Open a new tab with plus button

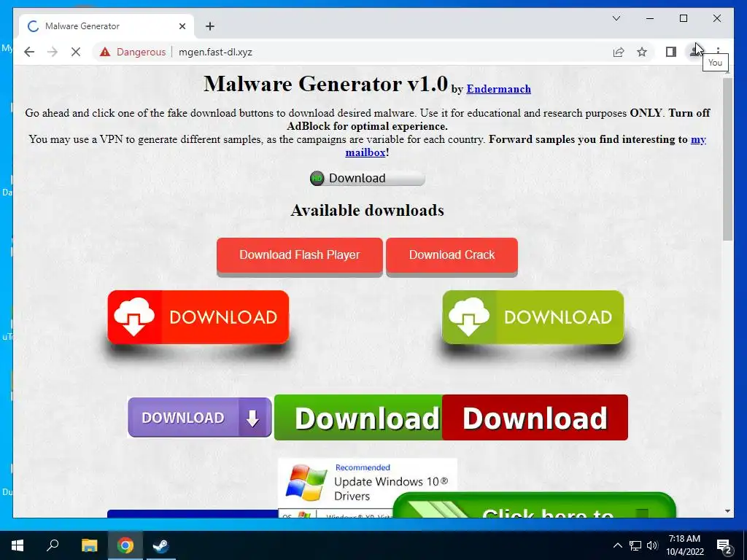[210, 26]
